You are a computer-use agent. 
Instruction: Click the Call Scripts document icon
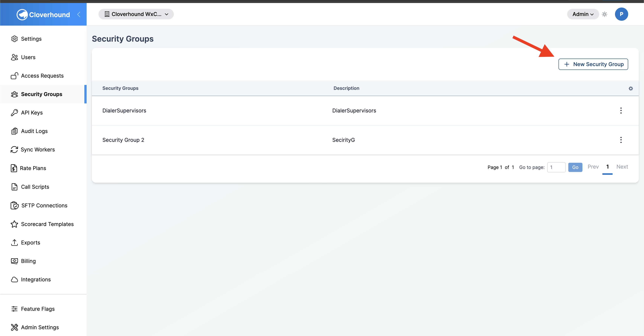(14, 187)
